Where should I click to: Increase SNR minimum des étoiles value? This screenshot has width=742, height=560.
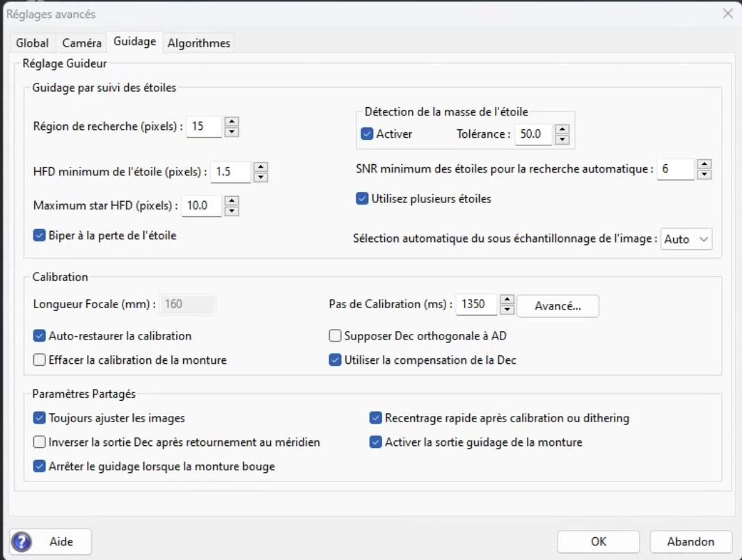(x=704, y=164)
